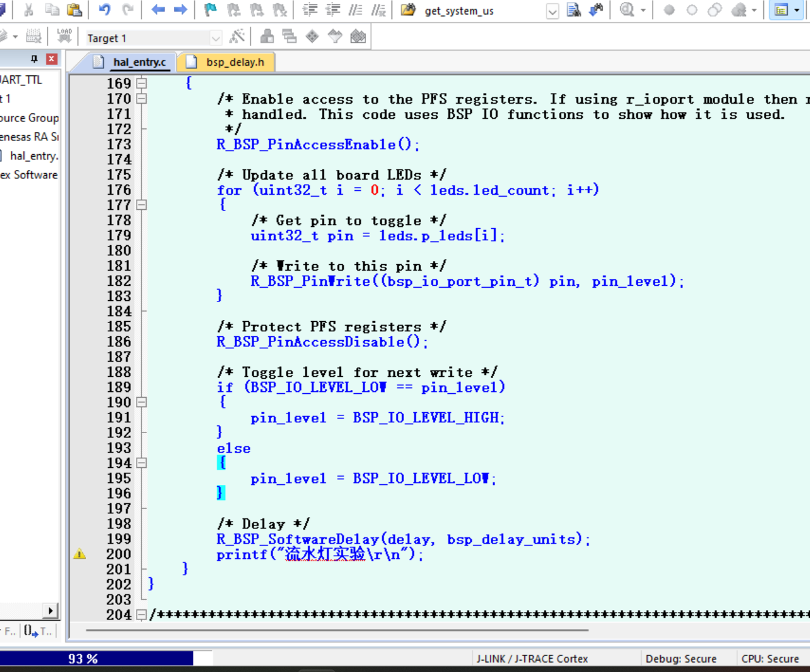
Task: Open Manage Multi-Project Workspace icon
Action: 290,37
